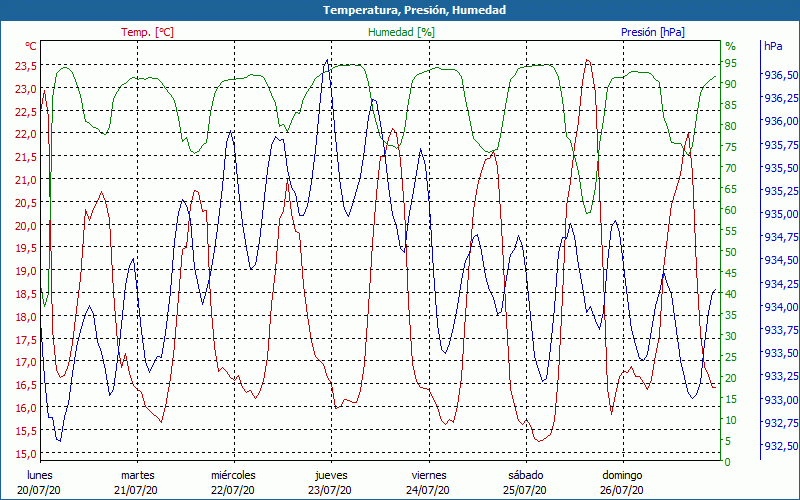Select the 'jueves 23/07/20' date label
Image resolution: width=800 pixels, height=500 pixels.
[x=331, y=483]
